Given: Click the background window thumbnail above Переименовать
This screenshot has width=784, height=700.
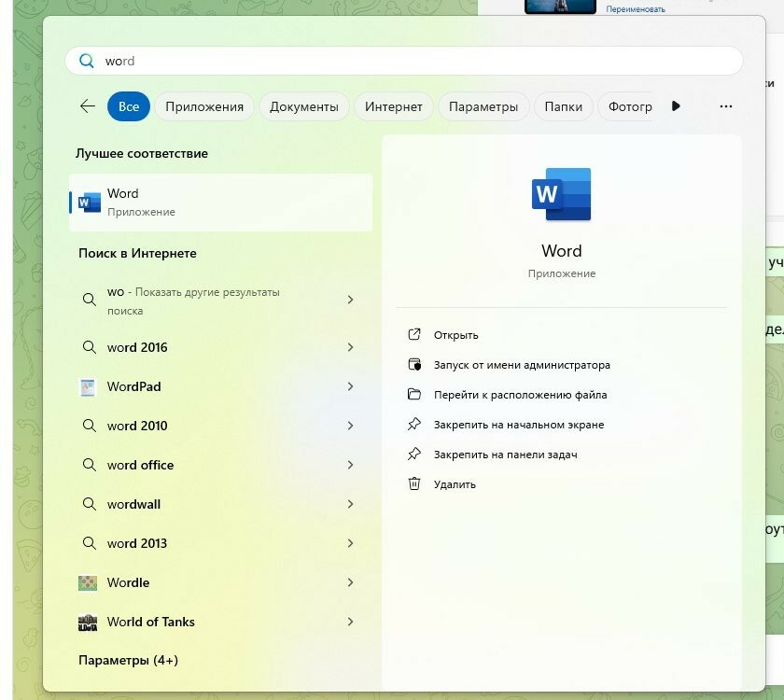Looking at the screenshot, I should [x=560, y=7].
